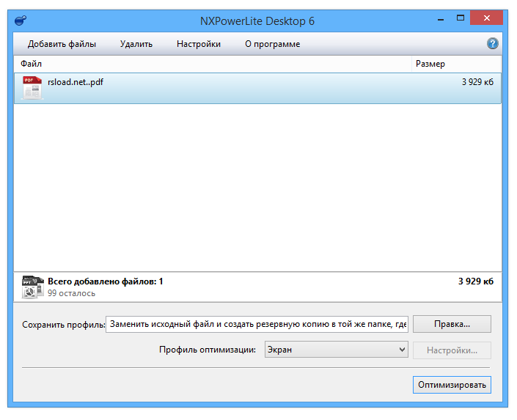This screenshot has width=517, height=420.
Task: Minimize the NXPowerLite window
Action: click(441, 18)
